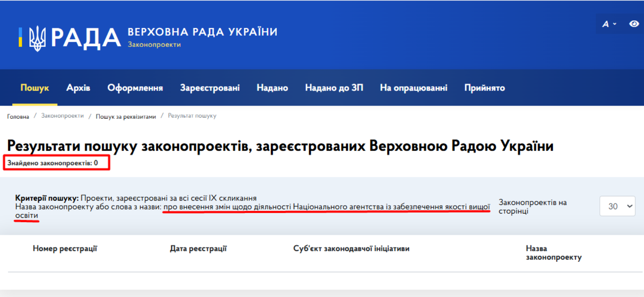Viewport: 644px width, 297px height.
Task: Toggle the accessibility eye icon
Action: (634, 24)
